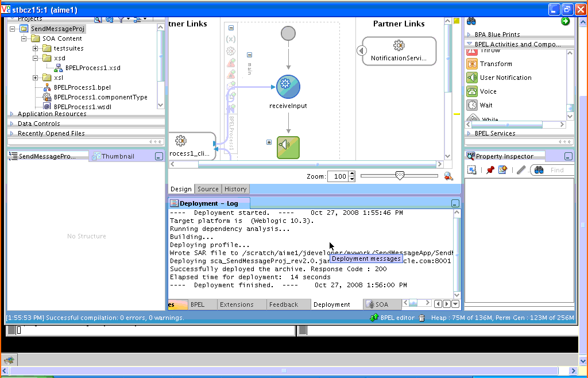The width and height of the screenshot is (588, 378).
Task: Expand the notification activity plus box
Action: pos(269,142)
